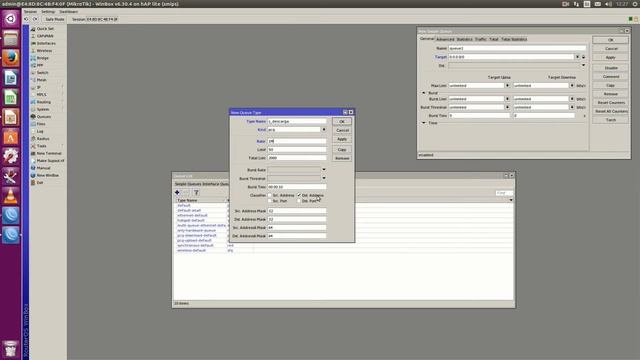Open Switch in the sidebar
The width and height of the screenshot is (640, 360).
tap(42, 73)
